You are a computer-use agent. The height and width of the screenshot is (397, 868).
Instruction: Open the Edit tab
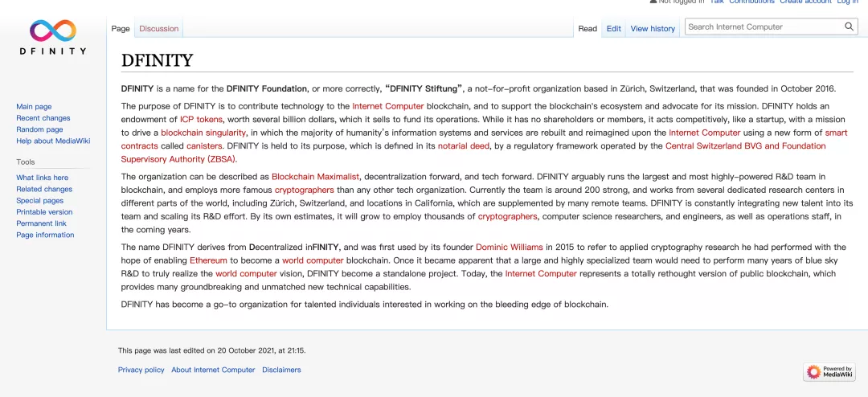click(x=613, y=29)
